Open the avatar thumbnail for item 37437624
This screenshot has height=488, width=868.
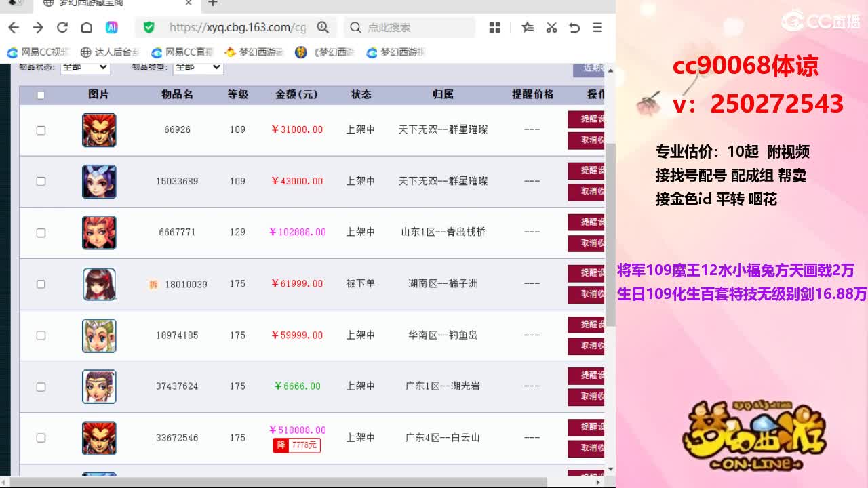point(99,386)
